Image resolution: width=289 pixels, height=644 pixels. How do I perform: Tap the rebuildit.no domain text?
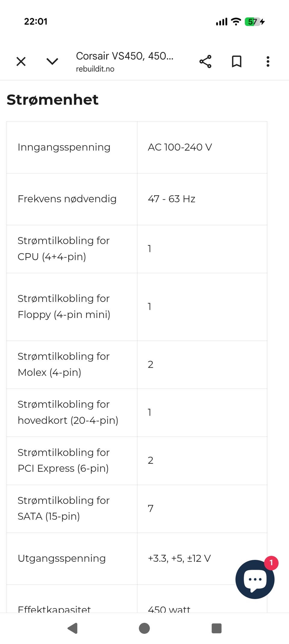pyautogui.click(x=95, y=69)
